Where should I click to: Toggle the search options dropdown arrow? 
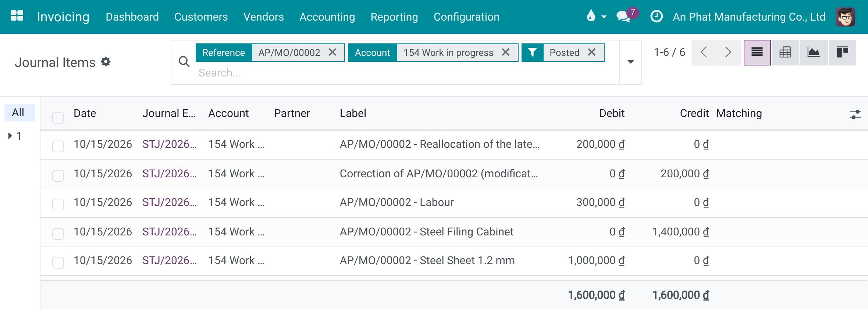coord(631,62)
